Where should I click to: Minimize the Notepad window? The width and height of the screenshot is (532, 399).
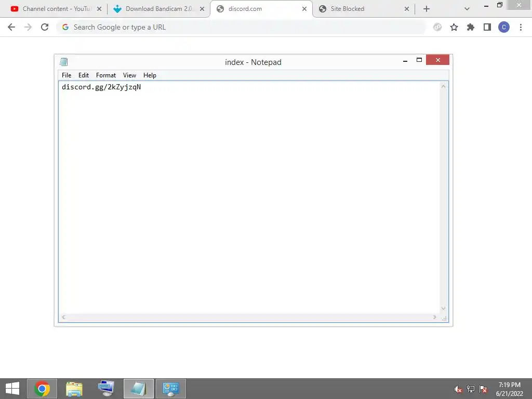click(405, 60)
